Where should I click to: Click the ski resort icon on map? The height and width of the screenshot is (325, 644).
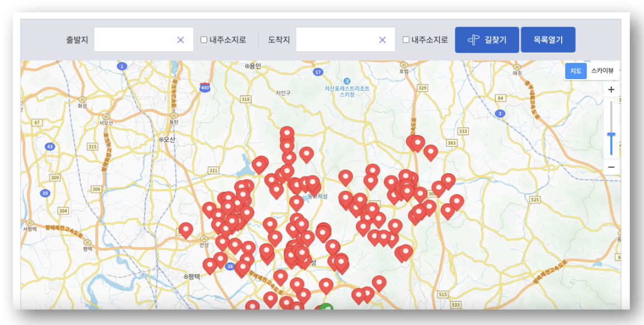pyautogui.click(x=347, y=80)
